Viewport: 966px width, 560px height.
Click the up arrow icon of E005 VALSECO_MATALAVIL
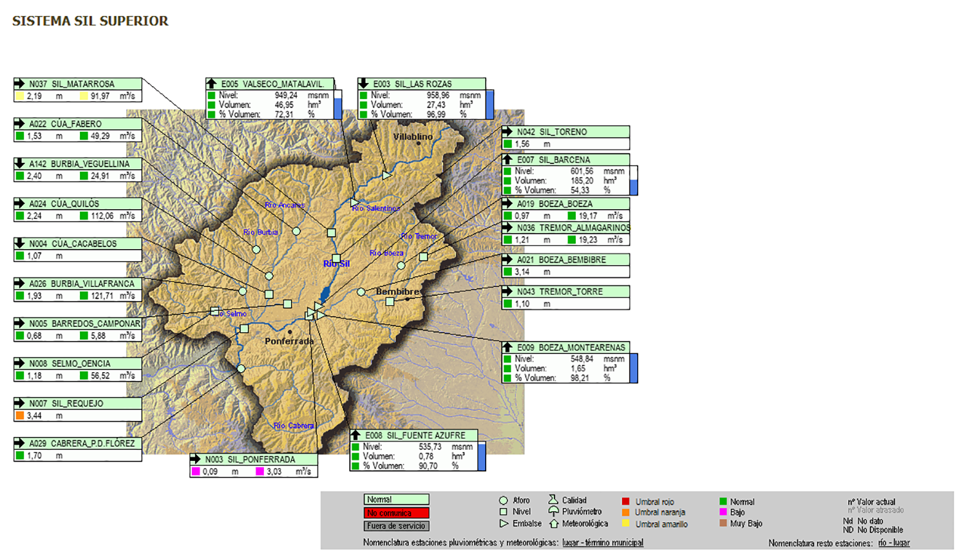[x=211, y=84]
